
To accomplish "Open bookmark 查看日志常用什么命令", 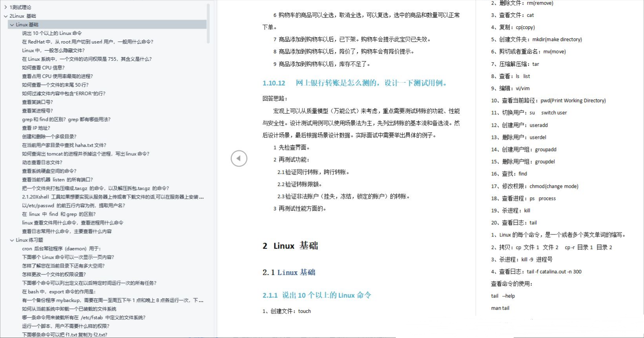I will pyautogui.click(x=67, y=232).
